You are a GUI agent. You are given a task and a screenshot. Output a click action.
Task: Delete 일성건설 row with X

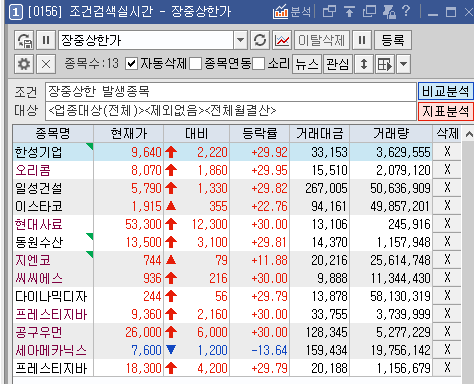[x=447, y=188]
